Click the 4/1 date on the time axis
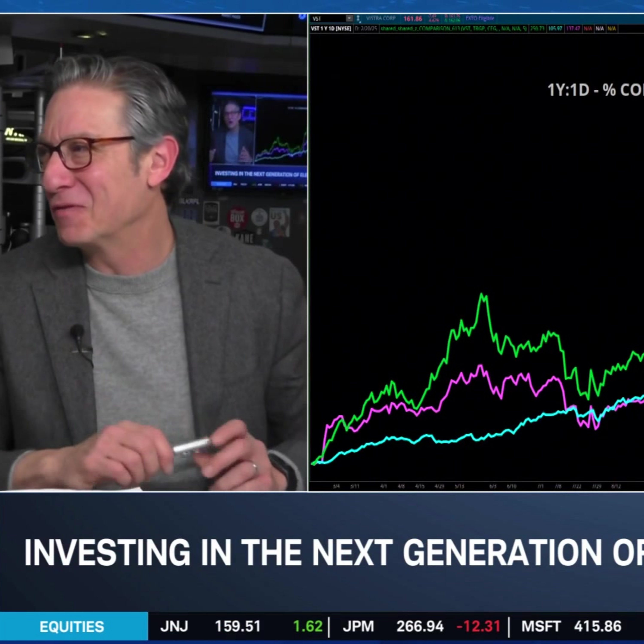644x644 pixels. (384, 486)
